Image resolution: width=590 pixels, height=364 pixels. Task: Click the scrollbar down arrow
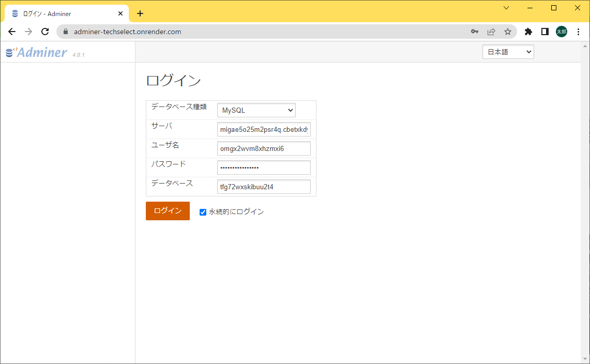click(585, 359)
